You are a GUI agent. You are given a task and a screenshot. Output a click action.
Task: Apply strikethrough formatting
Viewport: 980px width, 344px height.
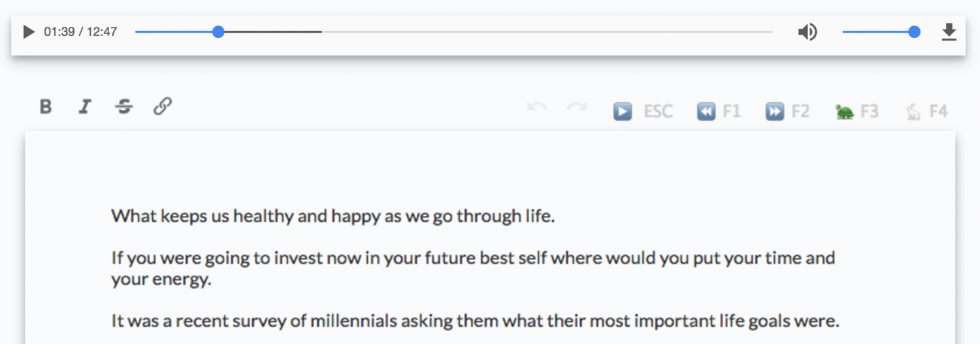tap(123, 107)
